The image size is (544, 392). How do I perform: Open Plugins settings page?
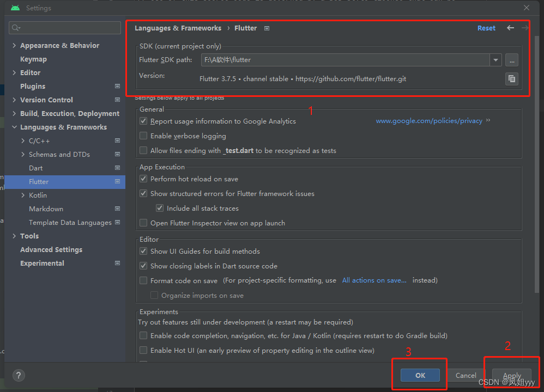33,87
